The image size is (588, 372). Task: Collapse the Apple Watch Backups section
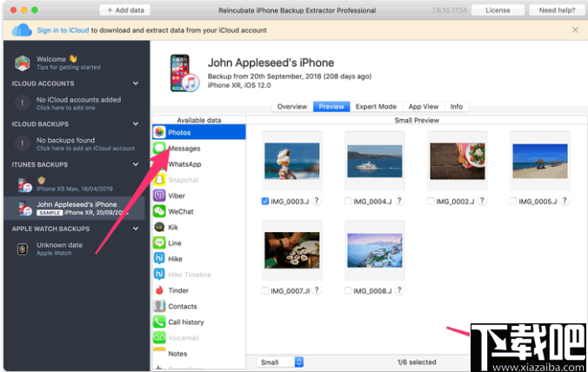tap(136, 229)
